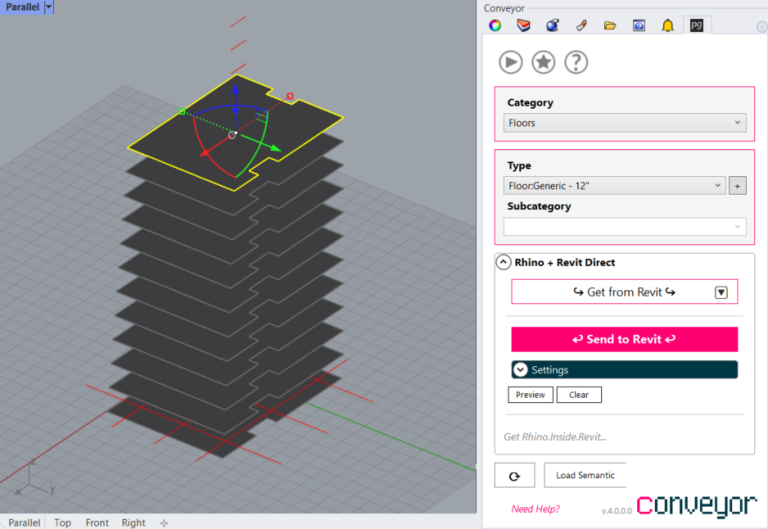Click the refresh button beside Load Semantic
Image resolution: width=768 pixels, height=529 pixels.
click(515, 475)
